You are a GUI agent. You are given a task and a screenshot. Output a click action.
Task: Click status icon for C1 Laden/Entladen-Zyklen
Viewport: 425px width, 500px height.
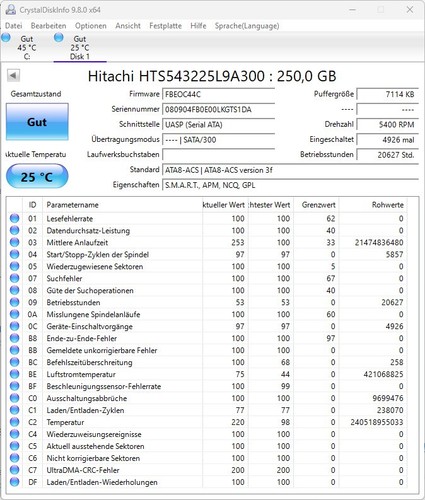[14, 410]
